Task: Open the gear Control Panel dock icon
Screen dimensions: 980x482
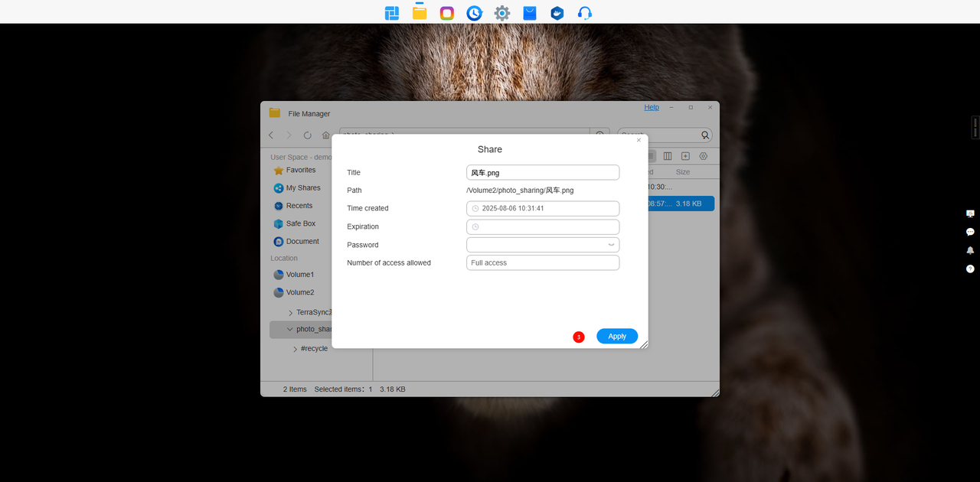Action: coord(502,13)
